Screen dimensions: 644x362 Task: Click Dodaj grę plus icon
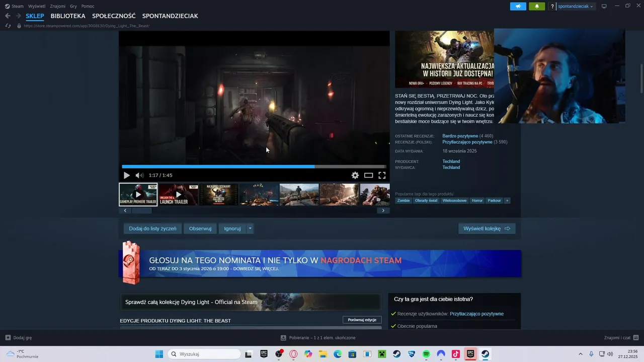tap(8, 338)
